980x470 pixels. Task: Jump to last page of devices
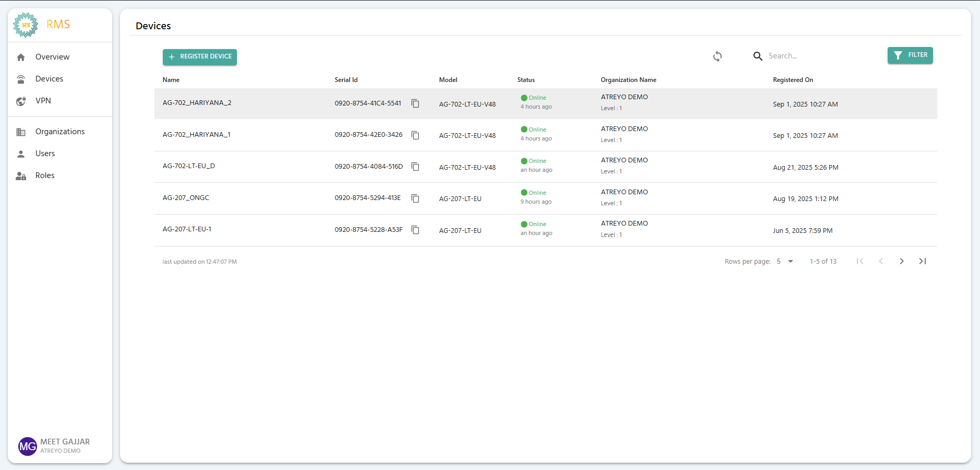pyautogui.click(x=922, y=261)
